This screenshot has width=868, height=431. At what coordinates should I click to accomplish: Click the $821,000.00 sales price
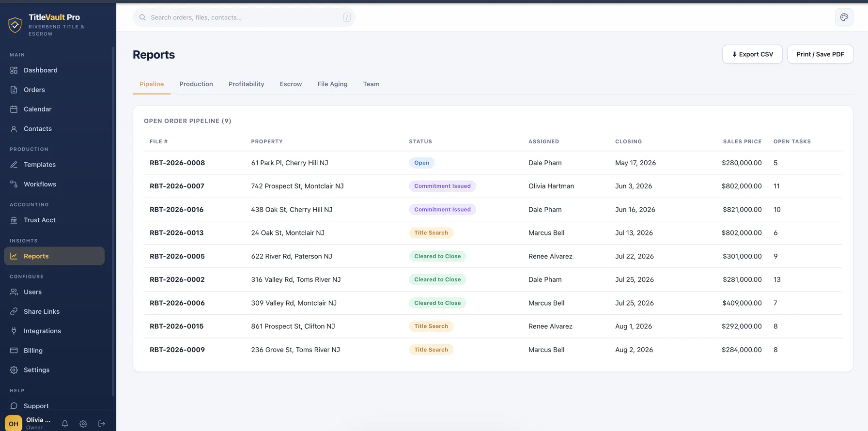(x=742, y=210)
